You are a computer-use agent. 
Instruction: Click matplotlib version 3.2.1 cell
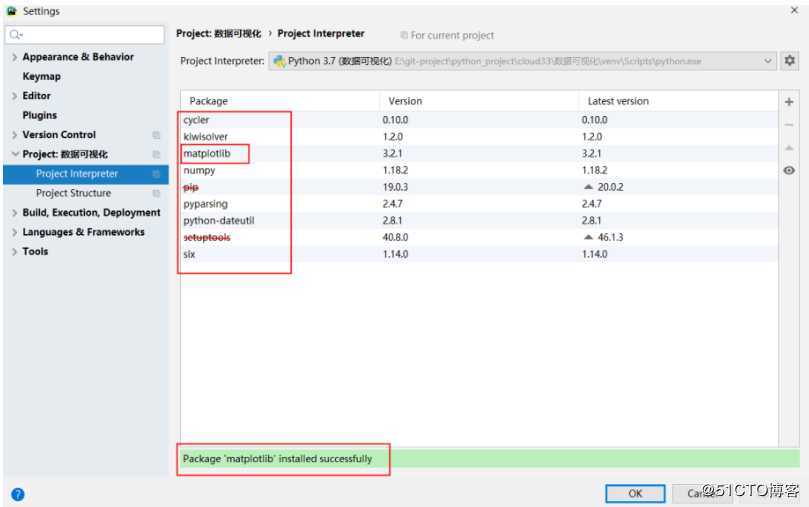(392, 154)
